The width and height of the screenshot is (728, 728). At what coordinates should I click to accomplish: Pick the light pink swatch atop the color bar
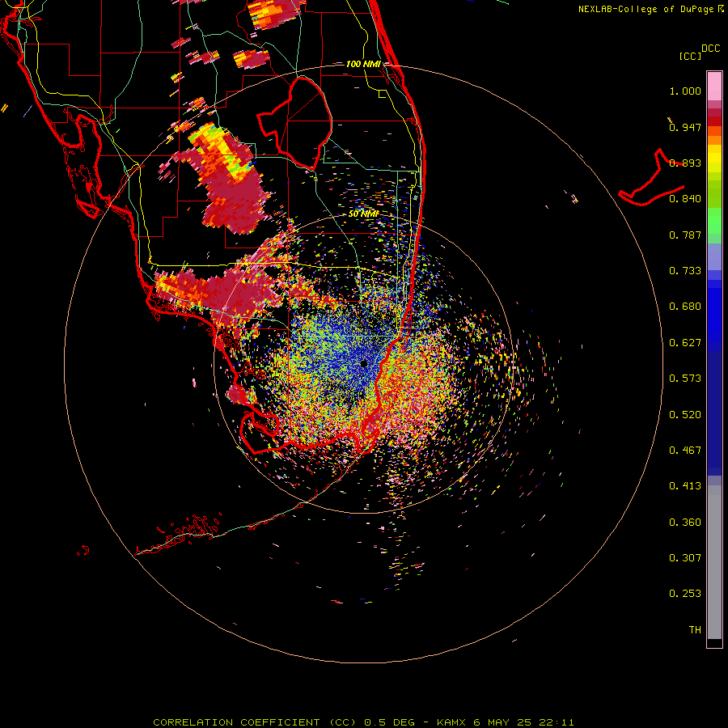(714, 87)
